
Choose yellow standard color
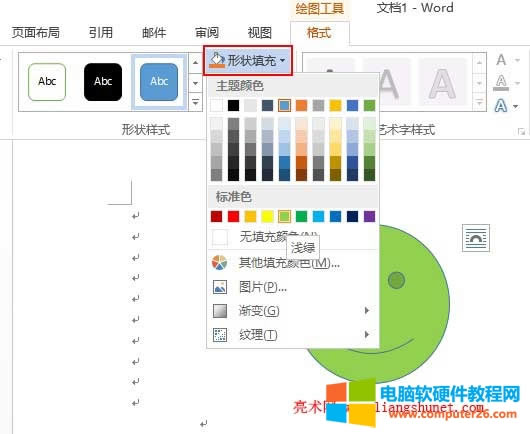coord(267,216)
